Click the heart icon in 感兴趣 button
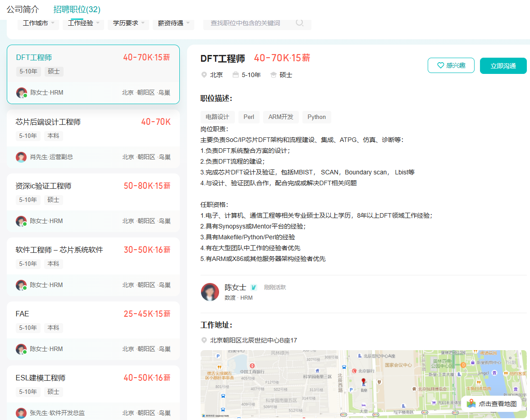Viewport: 530px width, 420px height. coord(440,65)
